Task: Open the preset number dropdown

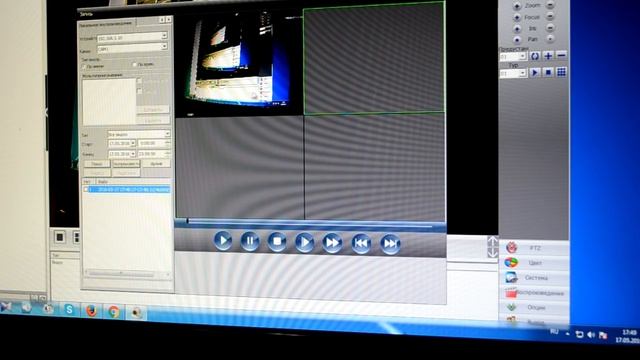Action: pos(522,56)
